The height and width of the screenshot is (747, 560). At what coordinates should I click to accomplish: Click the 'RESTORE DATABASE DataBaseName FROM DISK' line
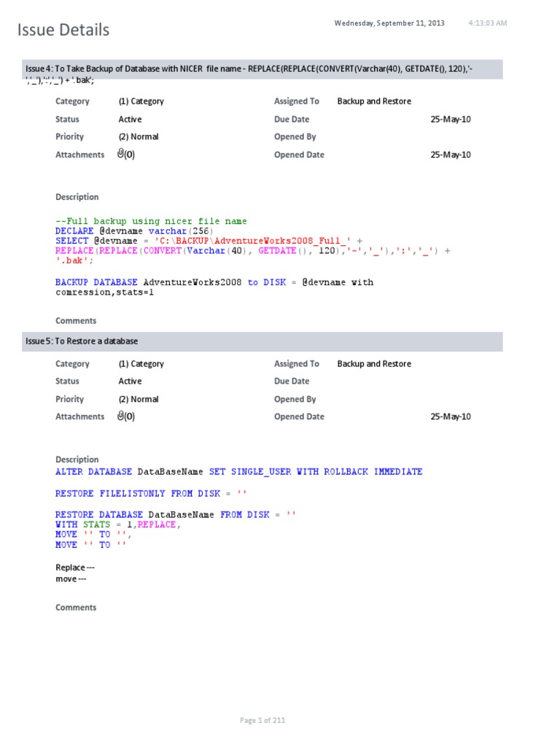(x=176, y=514)
